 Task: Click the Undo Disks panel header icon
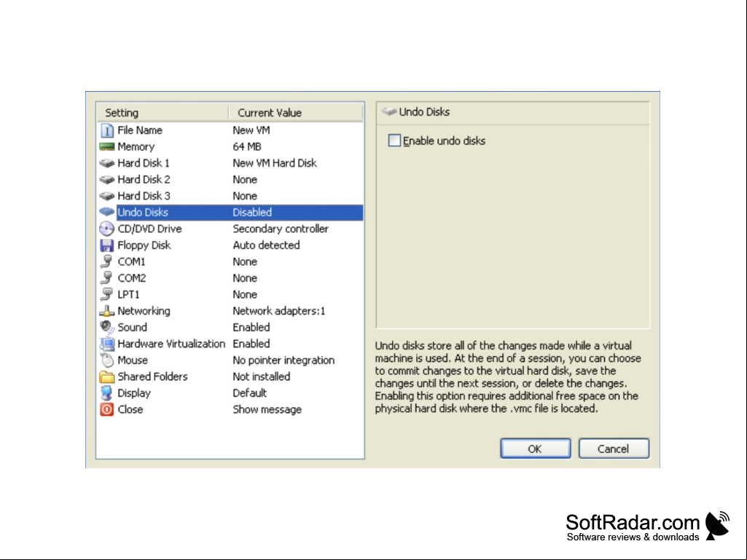(x=389, y=112)
